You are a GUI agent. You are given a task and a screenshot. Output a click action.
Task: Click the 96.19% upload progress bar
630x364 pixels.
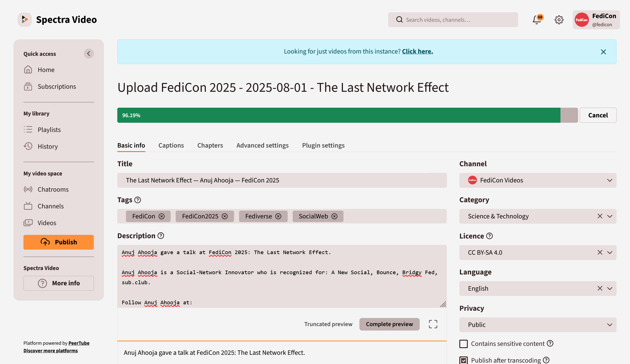click(x=347, y=115)
